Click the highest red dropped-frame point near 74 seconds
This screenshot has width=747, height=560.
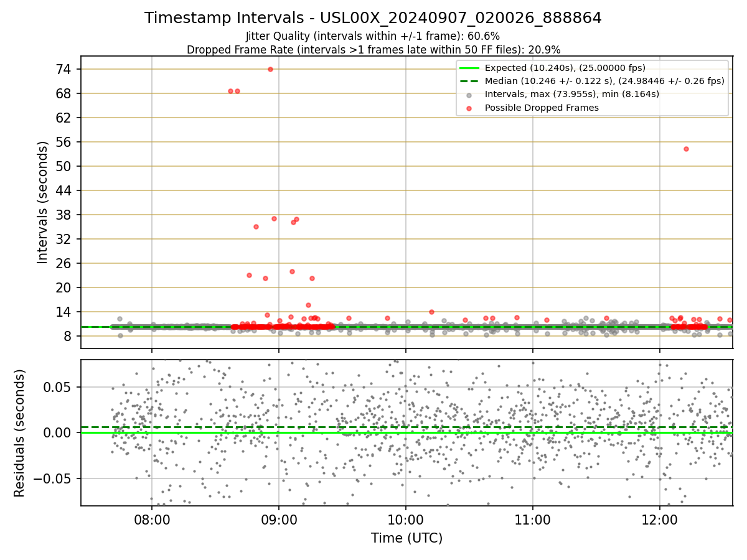click(270, 69)
